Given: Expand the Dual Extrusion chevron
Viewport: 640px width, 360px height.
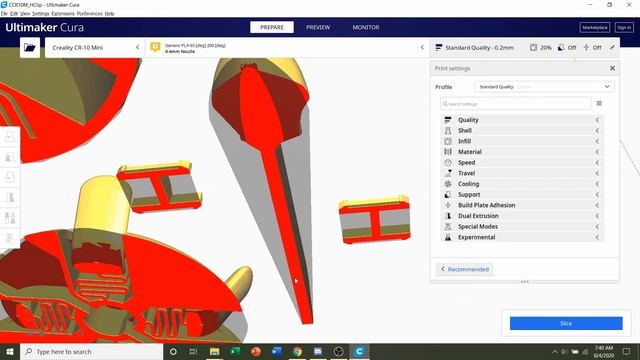Looking at the screenshot, I should (x=597, y=216).
